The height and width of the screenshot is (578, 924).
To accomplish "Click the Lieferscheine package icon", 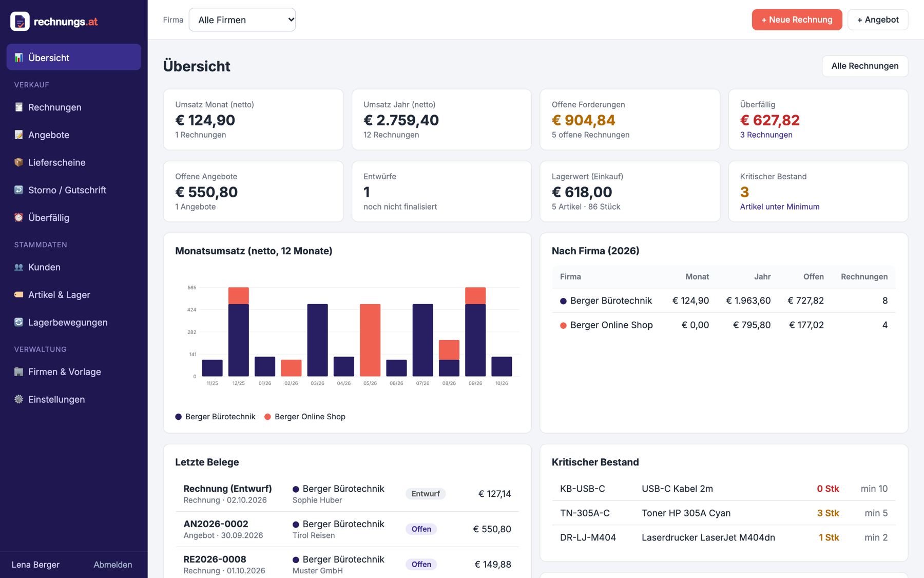I will point(18,162).
